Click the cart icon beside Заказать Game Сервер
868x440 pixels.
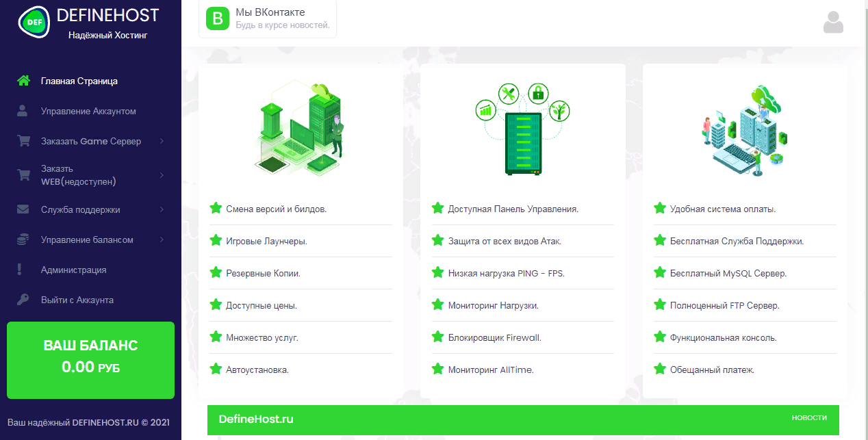(23, 141)
